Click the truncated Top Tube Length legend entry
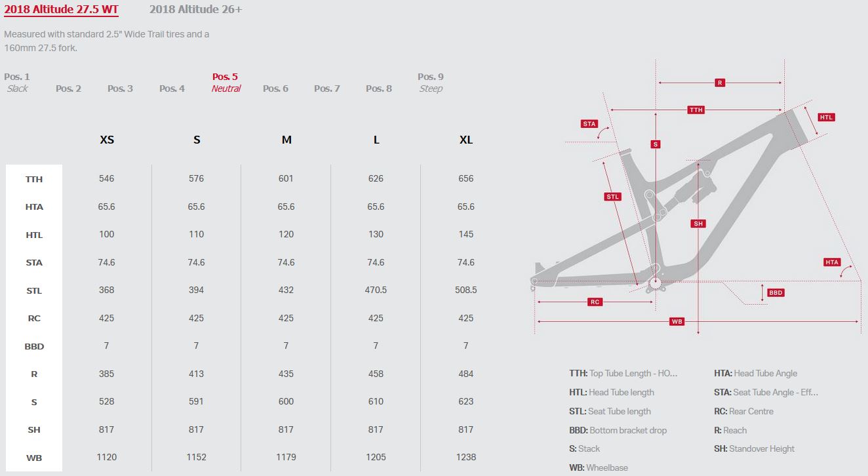Screen dimensions: 868x476 (623, 373)
